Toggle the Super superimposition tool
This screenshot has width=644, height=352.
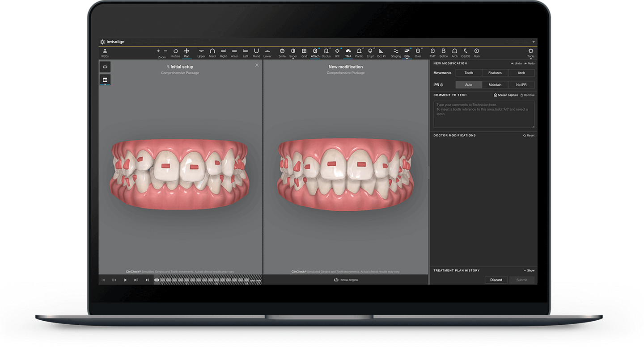pyautogui.click(x=293, y=53)
